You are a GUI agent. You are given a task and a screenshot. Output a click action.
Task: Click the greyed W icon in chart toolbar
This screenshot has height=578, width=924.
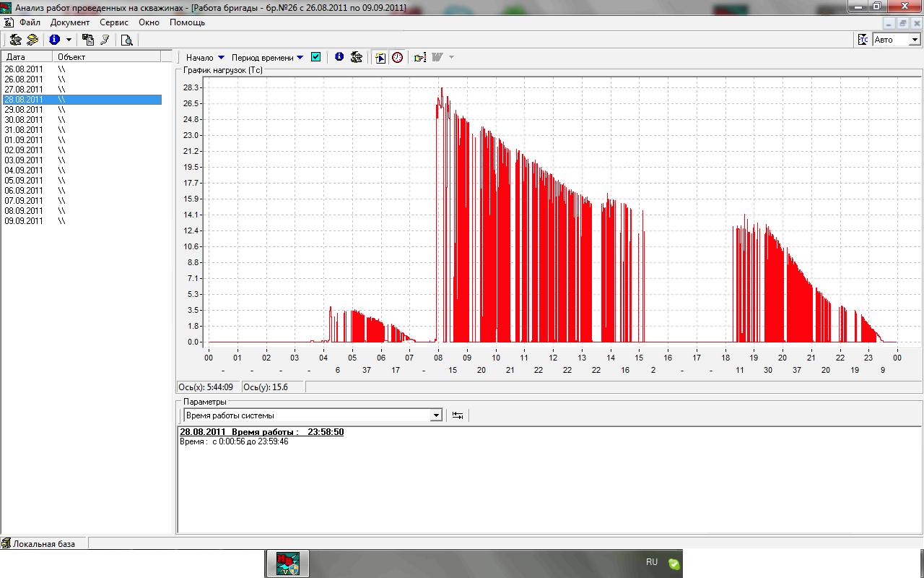[437, 57]
